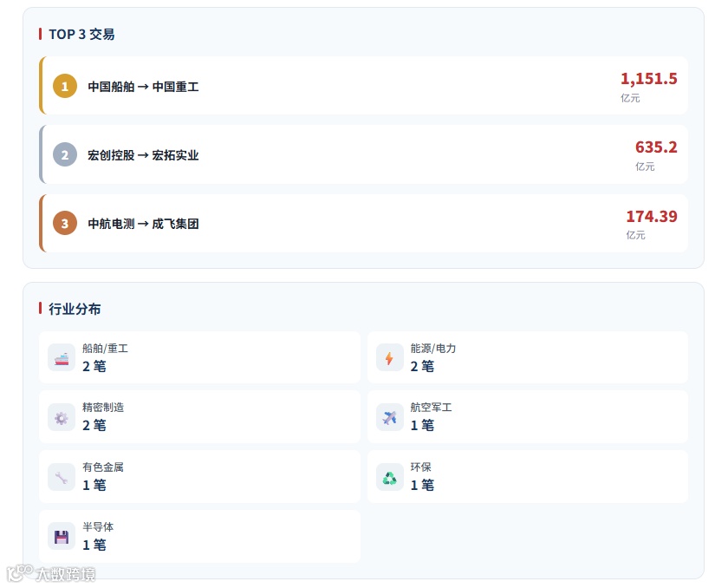Select the 中航电测 → 成飞集团 deal title
728x588 pixels.
click(144, 224)
